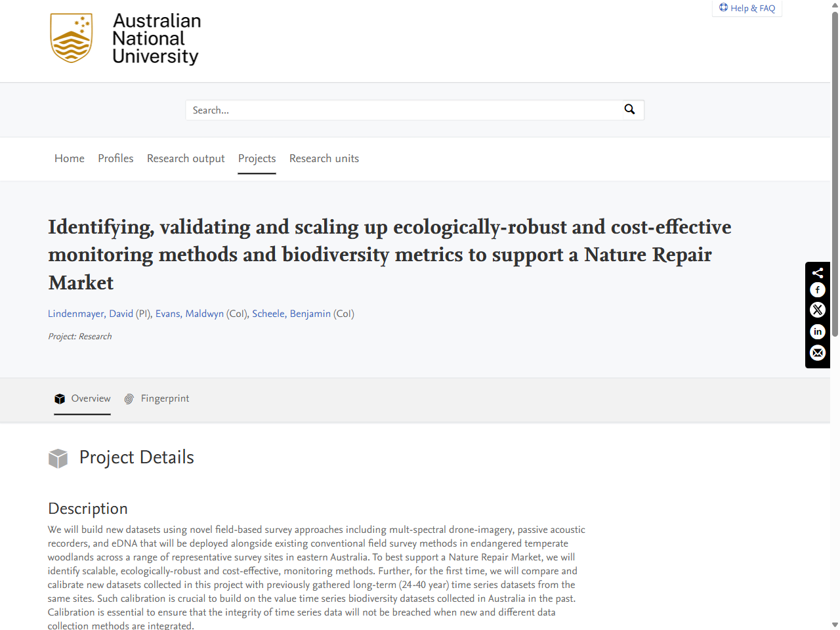Click the 'Project: Research' label
Image resolution: width=840 pixels, height=630 pixels.
tap(80, 337)
